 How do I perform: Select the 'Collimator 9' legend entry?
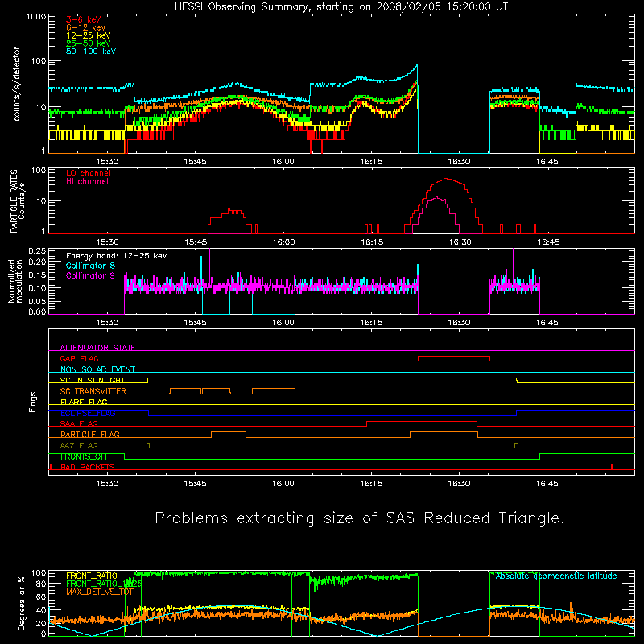tap(90, 275)
